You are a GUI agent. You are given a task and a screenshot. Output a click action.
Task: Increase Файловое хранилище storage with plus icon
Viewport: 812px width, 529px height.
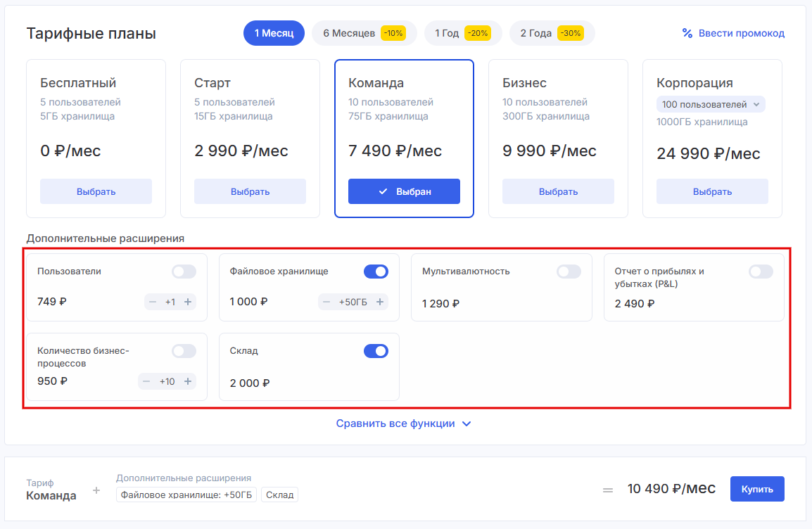point(380,302)
